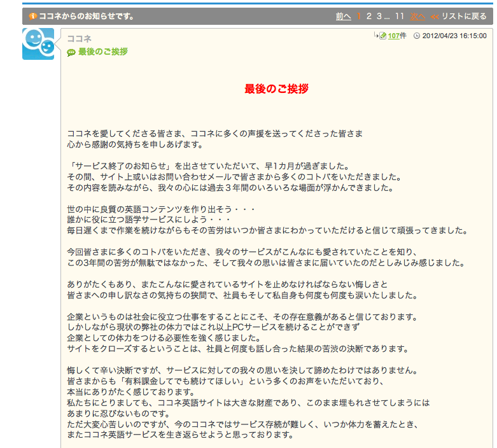Image resolution: width=497 pixels, height=448 pixels.
Task: Jump to page 11
Action: pos(400,16)
